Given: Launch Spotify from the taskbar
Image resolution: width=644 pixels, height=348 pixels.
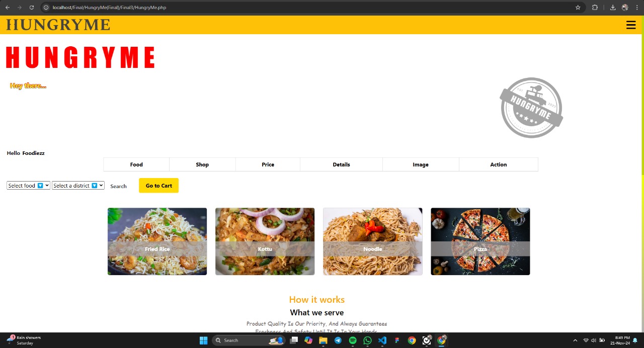Looking at the screenshot, I should tap(353, 340).
